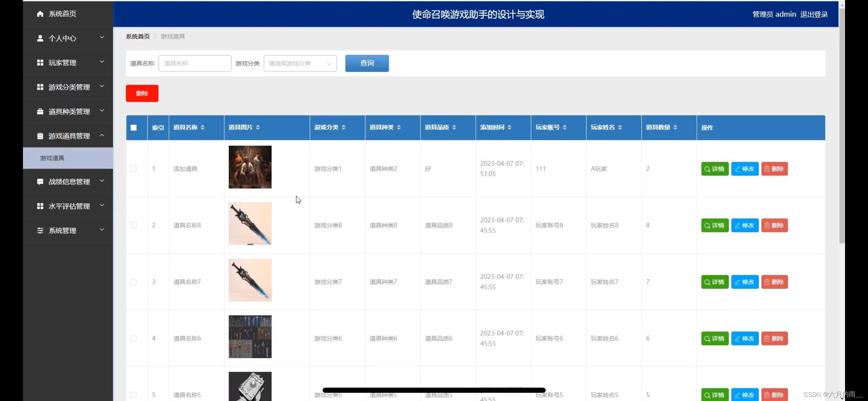Check the checkbox for row 道具名称5
This screenshot has height=401, width=868.
coord(134,395)
